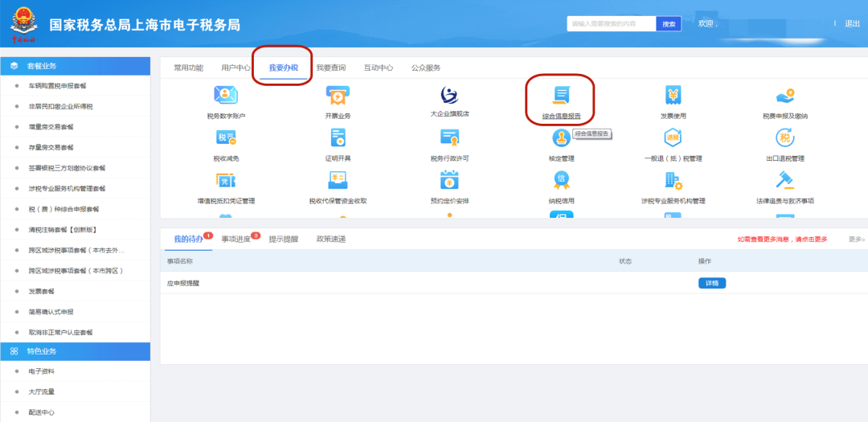Switch to 常用功能 tab

pyautogui.click(x=188, y=68)
